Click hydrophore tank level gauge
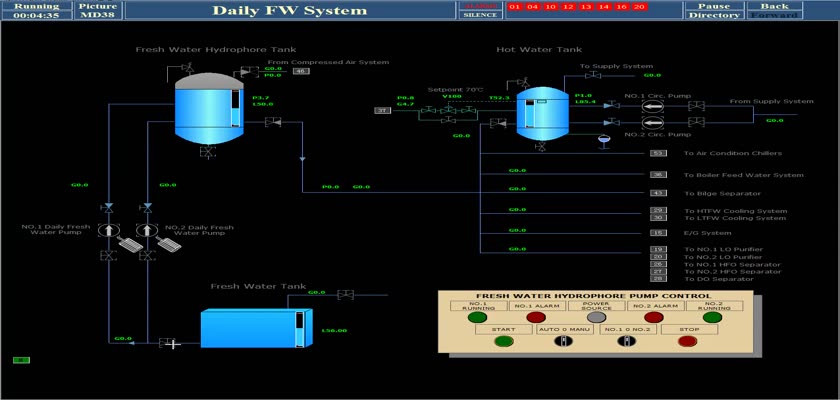Image resolution: width=840 pixels, height=400 pixels. 235,109
